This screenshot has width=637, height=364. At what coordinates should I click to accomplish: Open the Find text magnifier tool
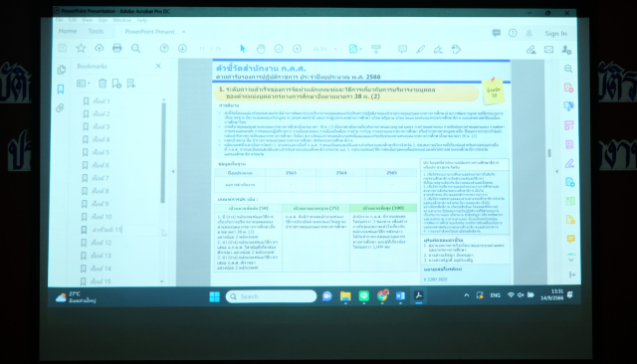[135, 49]
